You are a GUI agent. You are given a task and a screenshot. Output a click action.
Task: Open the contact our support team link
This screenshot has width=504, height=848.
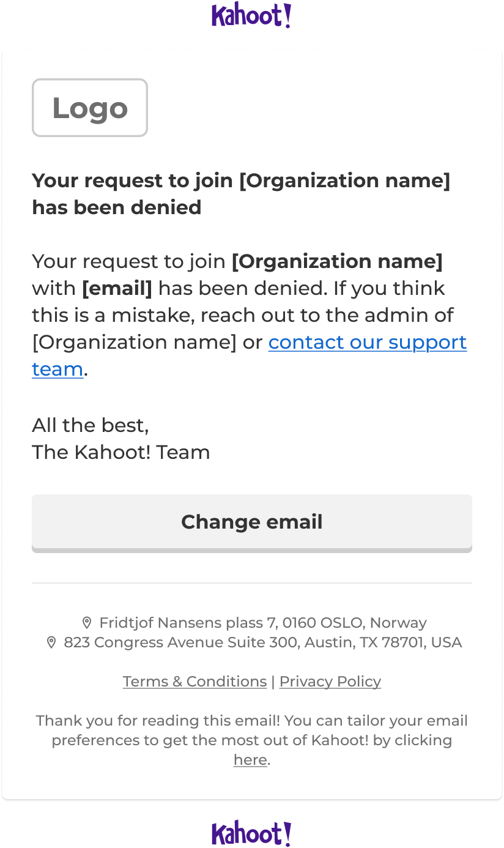point(250,355)
